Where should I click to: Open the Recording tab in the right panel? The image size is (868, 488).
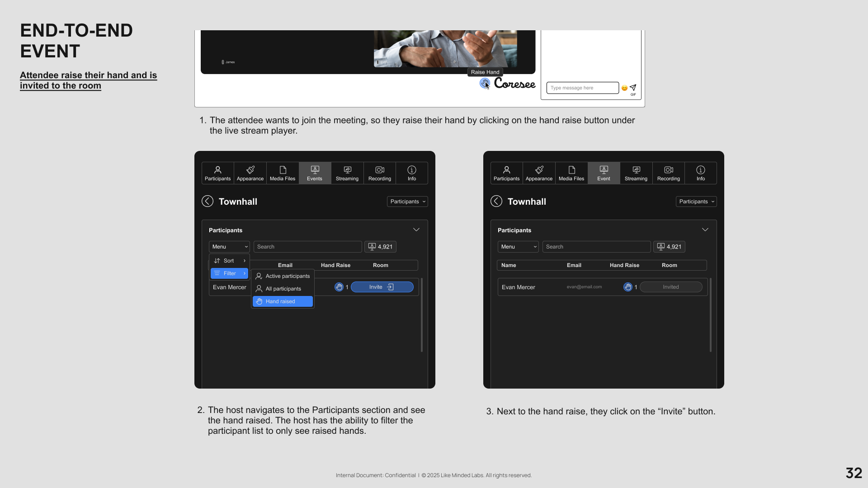[668, 173]
